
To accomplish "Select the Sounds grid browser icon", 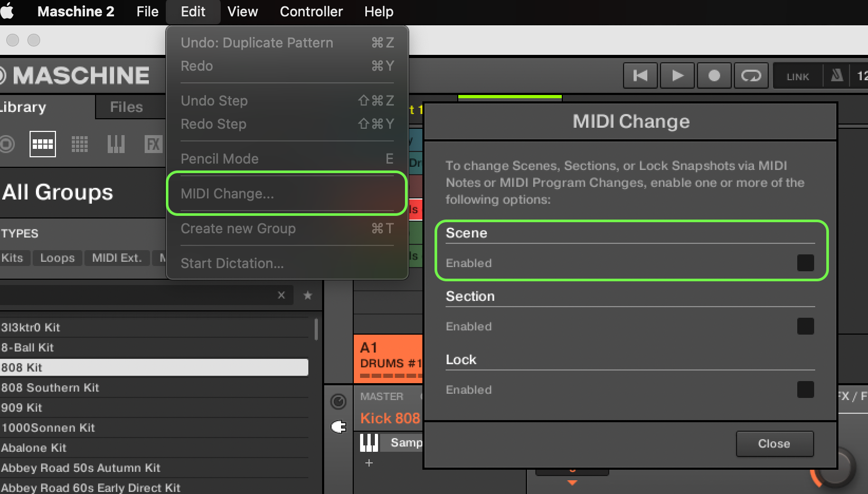I will click(80, 144).
